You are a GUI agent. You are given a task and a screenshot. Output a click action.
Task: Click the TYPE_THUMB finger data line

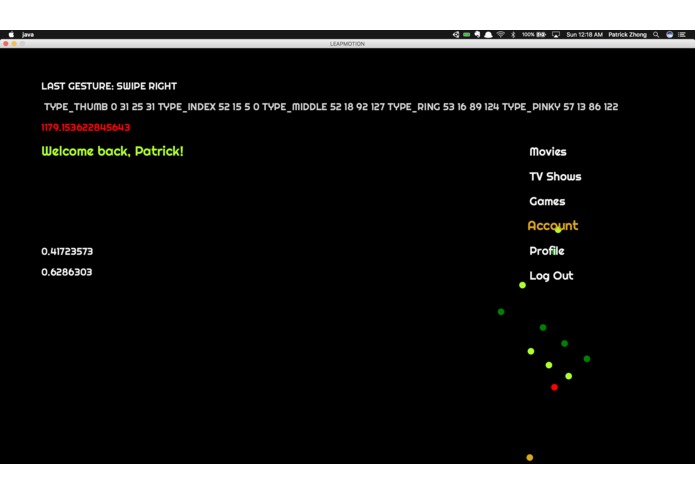(331, 107)
